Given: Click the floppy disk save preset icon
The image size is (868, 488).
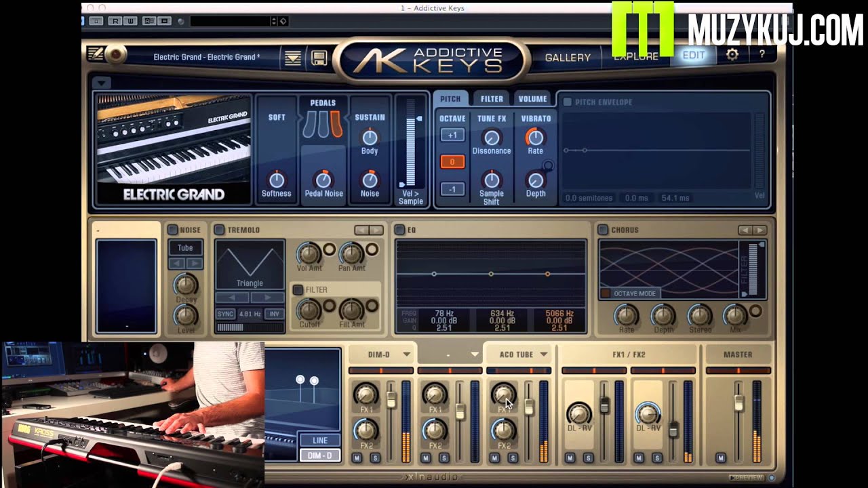Looking at the screenshot, I should click(319, 58).
